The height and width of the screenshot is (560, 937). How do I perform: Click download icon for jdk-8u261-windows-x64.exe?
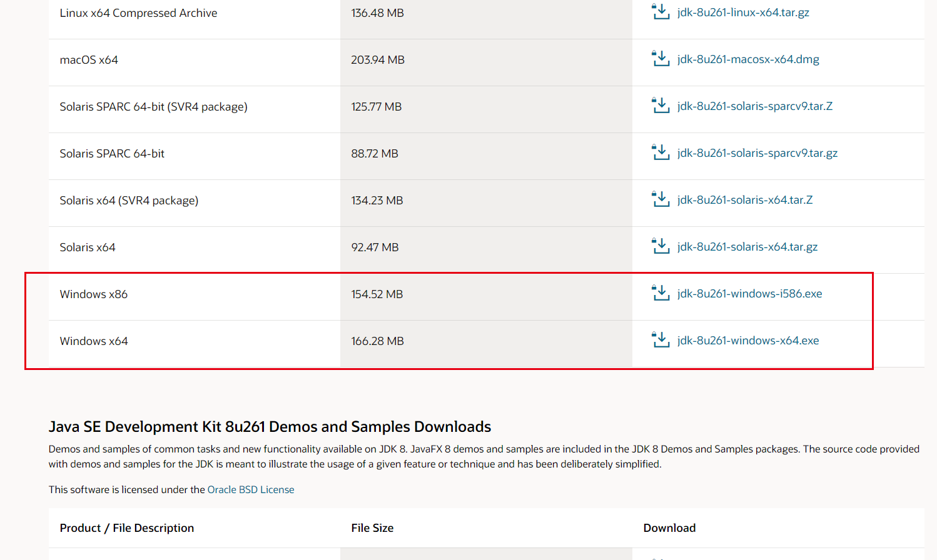[x=661, y=340]
